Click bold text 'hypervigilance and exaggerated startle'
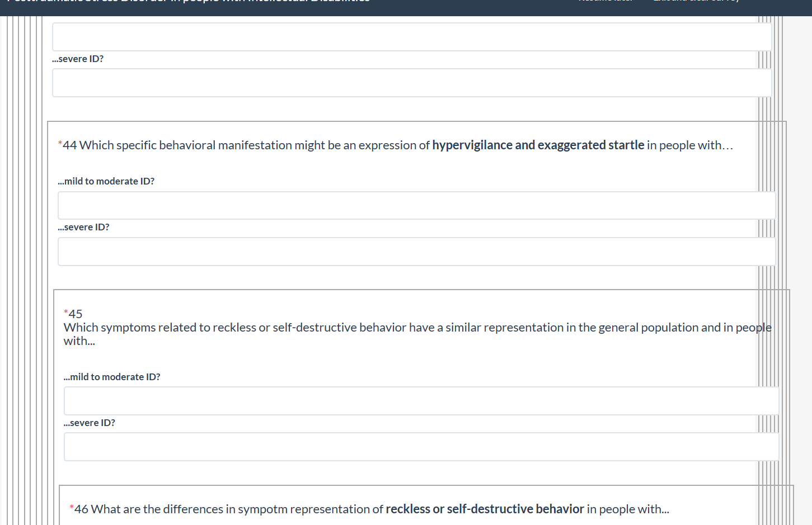The width and height of the screenshot is (812, 525). 538,145
